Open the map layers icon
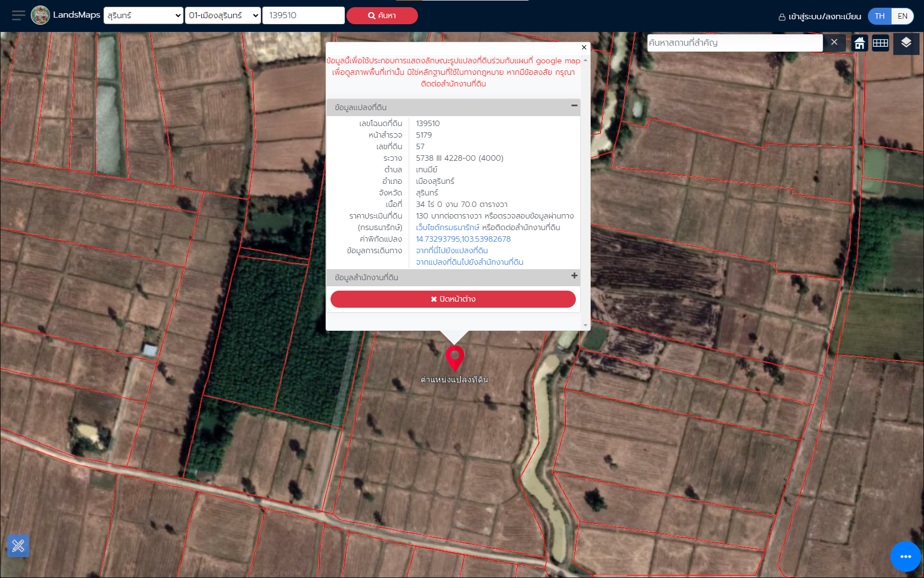The width and height of the screenshot is (924, 578). coord(906,43)
